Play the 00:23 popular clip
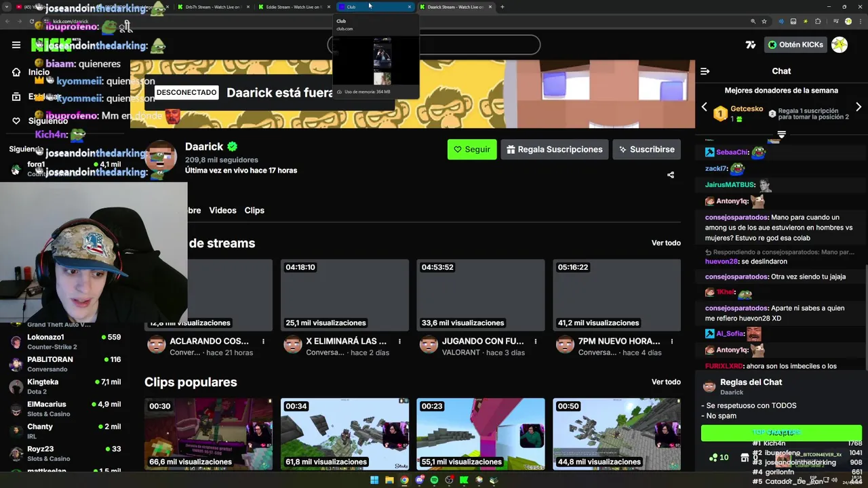The image size is (868, 488). click(480, 434)
